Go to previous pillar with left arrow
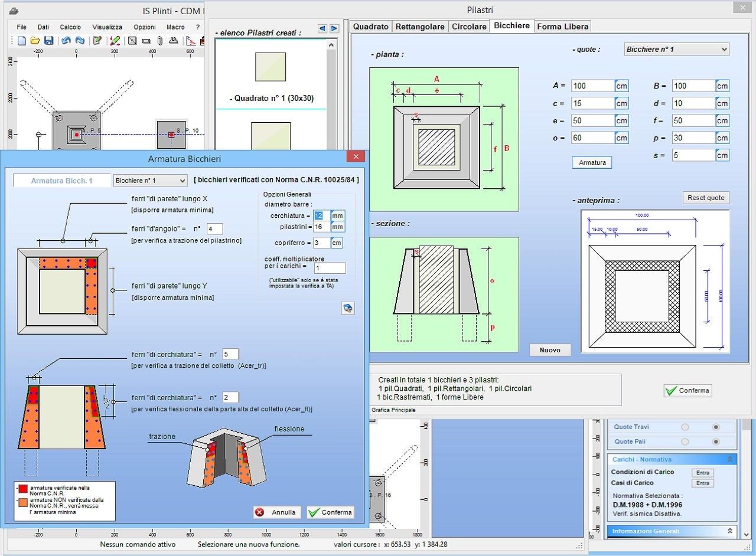The width and height of the screenshot is (756, 556). (x=322, y=28)
